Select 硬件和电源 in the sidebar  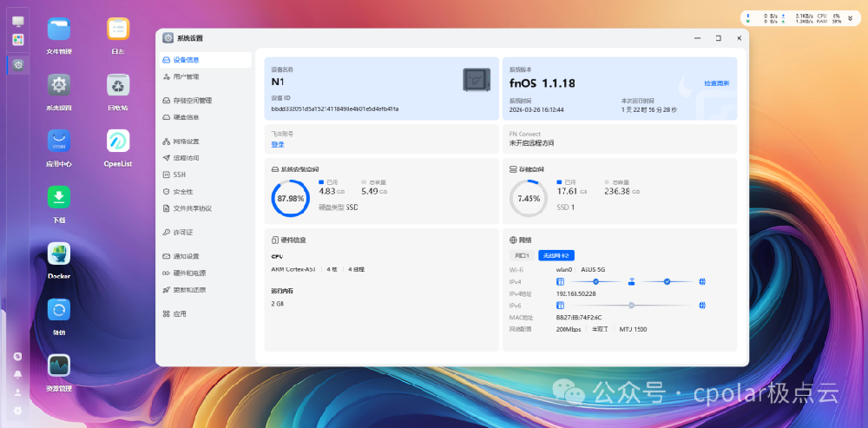click(206, 273)
